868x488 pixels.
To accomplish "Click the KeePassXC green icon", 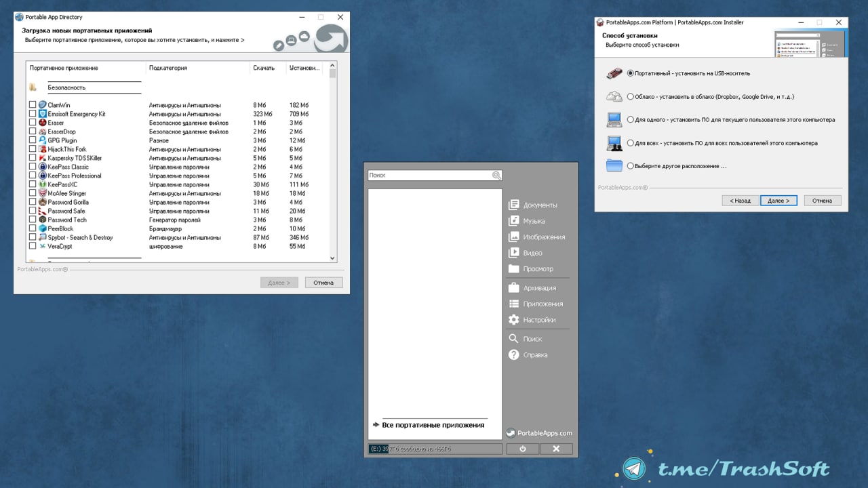I will (42, 184).
